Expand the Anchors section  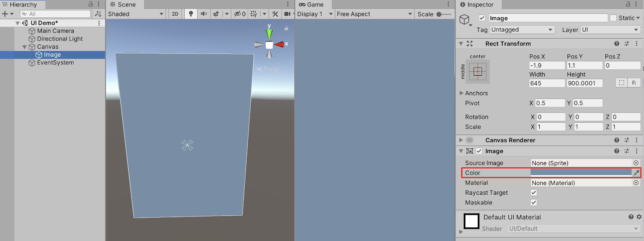point(462,93)
